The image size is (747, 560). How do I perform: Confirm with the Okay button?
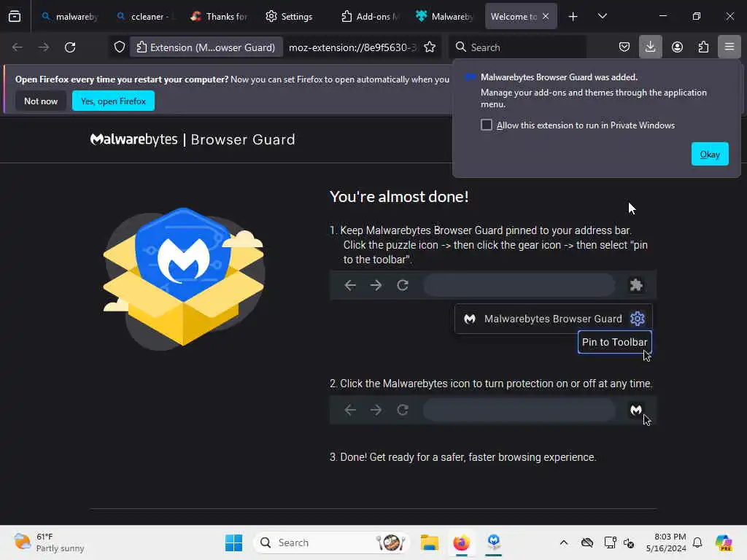[x=710, y=154]
